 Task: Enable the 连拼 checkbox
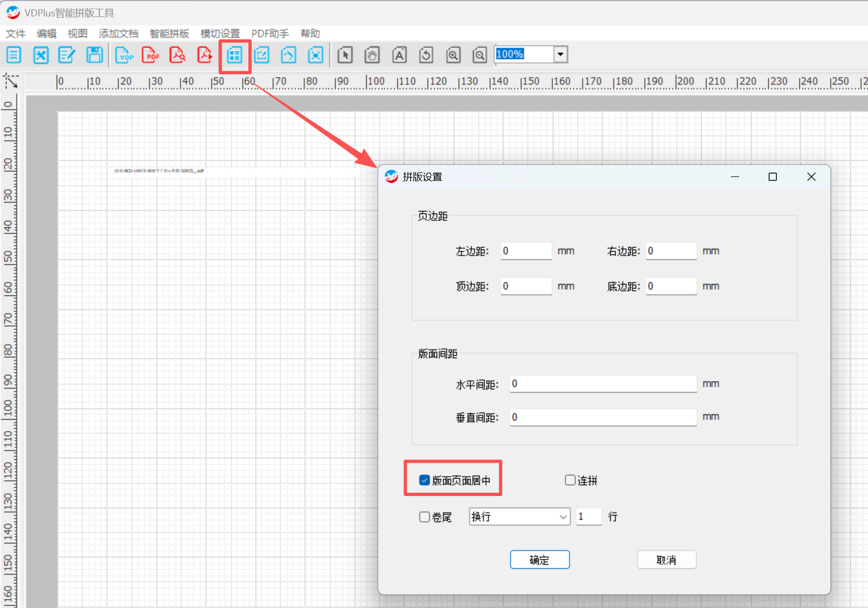coord(570,480)
